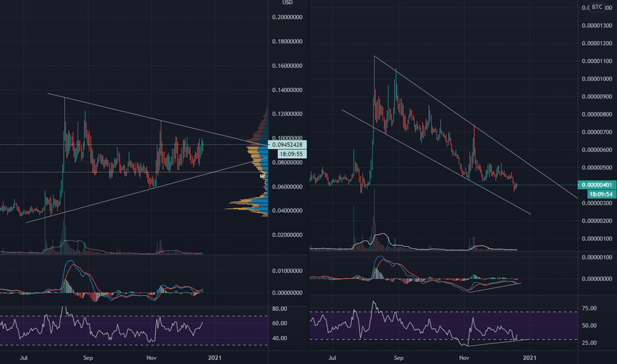The image size is (617, 364).
Task: Click the Jul date label on BTC chart
Action: pos(332,358)
